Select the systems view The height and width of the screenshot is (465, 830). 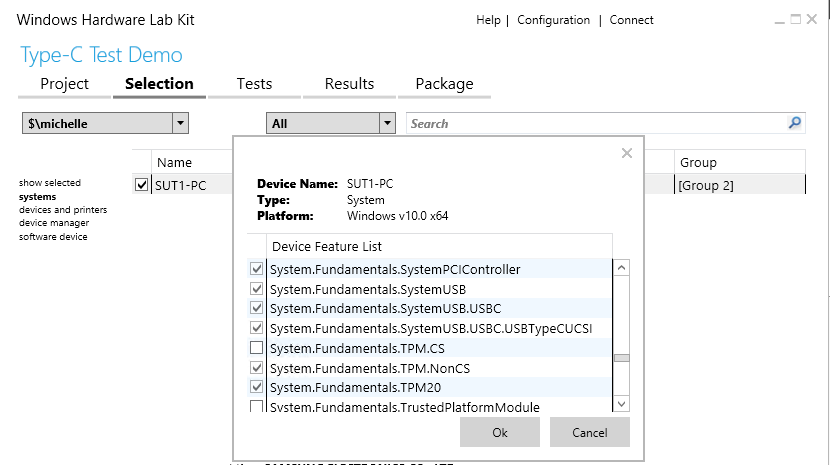pyautogui.click(x=38, y=196)
